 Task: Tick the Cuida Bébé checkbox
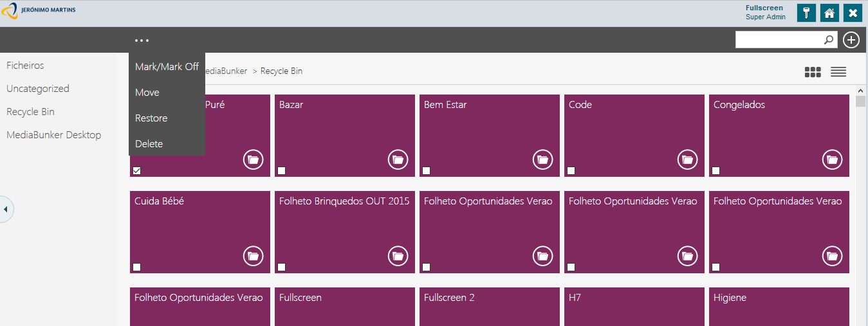[x=137, y=267]
